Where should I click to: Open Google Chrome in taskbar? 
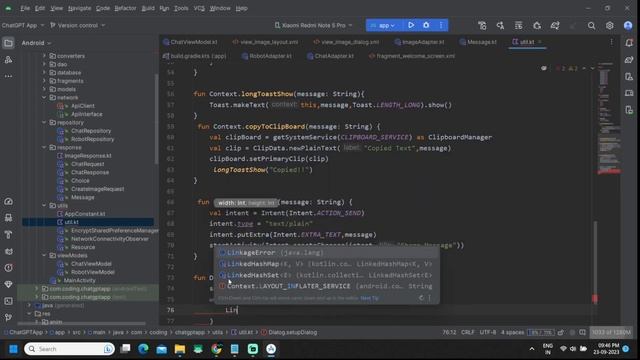click(x=216, y=349)
